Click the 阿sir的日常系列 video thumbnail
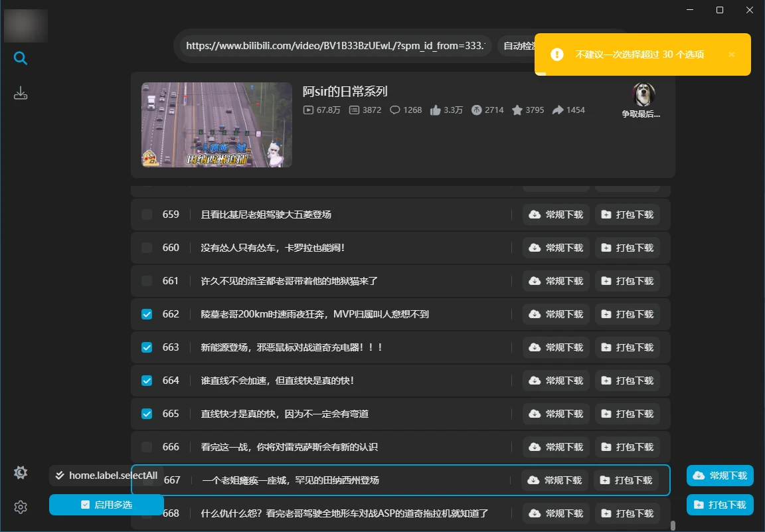765x532 pixels. [216, 125]
